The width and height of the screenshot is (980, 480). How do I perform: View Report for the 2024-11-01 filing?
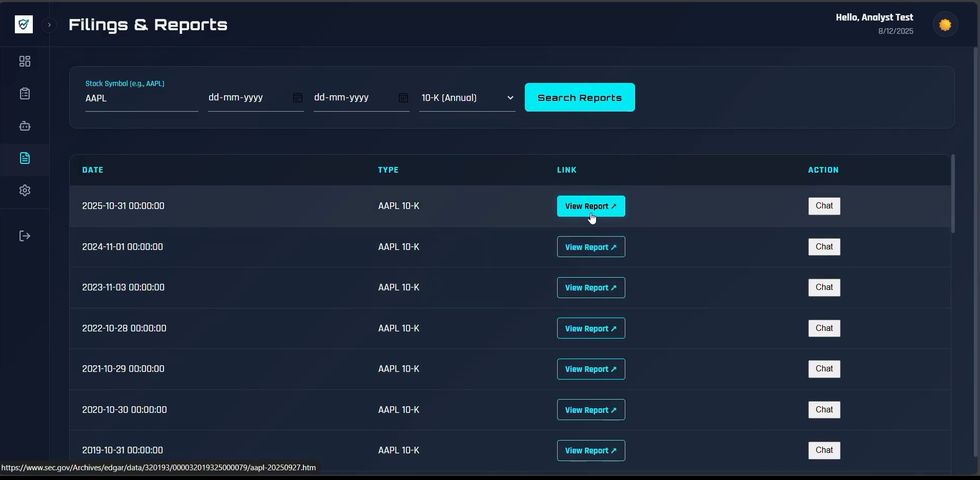coord(590,247)
